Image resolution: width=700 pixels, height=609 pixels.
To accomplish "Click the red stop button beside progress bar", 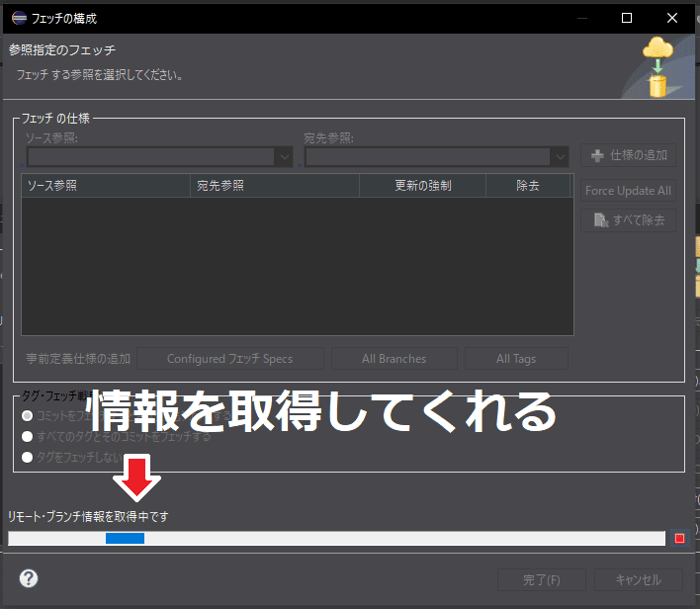I will 679,539.
